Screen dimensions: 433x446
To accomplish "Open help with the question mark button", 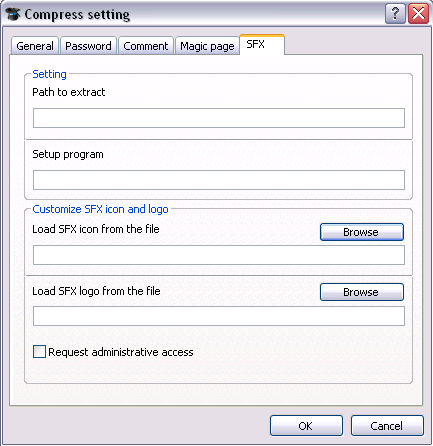I will (395, 14).
